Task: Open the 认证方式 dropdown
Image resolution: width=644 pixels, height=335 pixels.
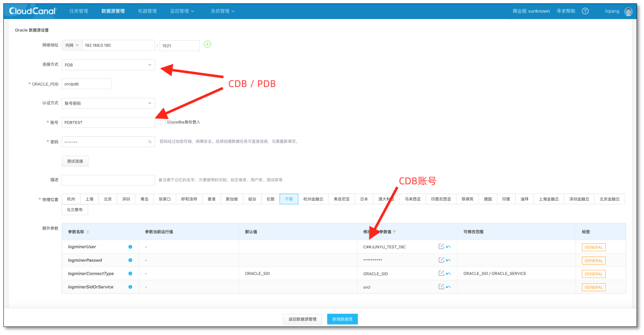Action: (x=108, y=103)
